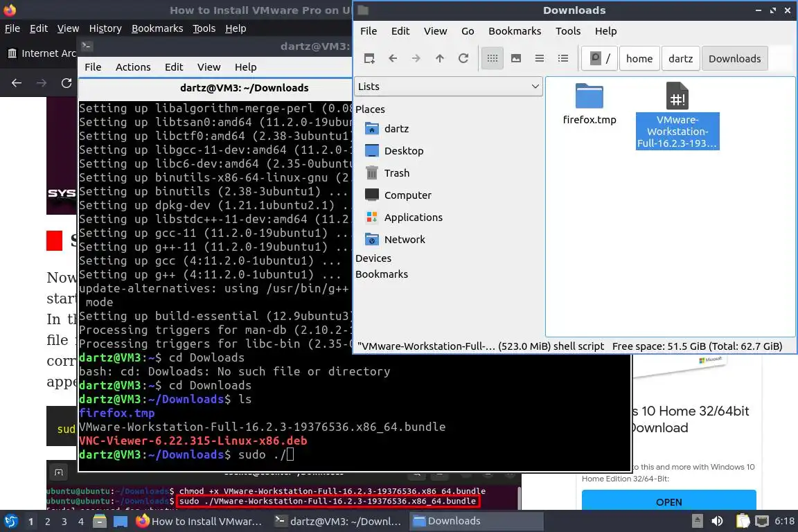This screenshot has height=532, width=798.
Task: Open Go menu in file manager
Action: 467,31
